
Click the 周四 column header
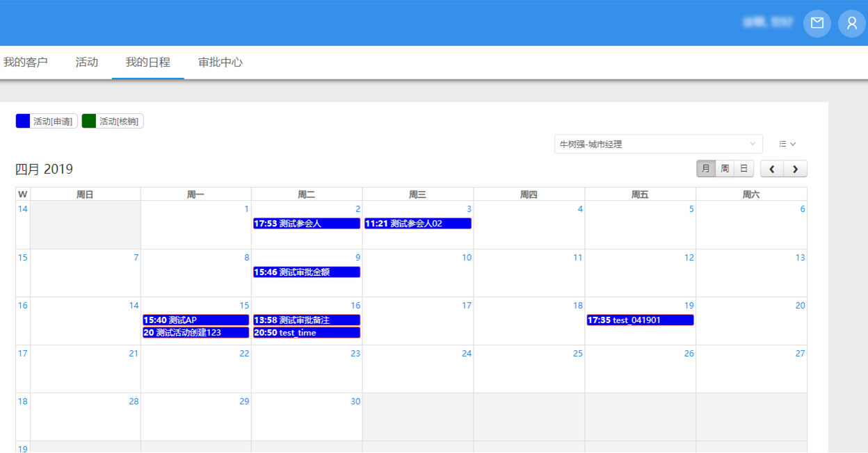click(529, 195)
